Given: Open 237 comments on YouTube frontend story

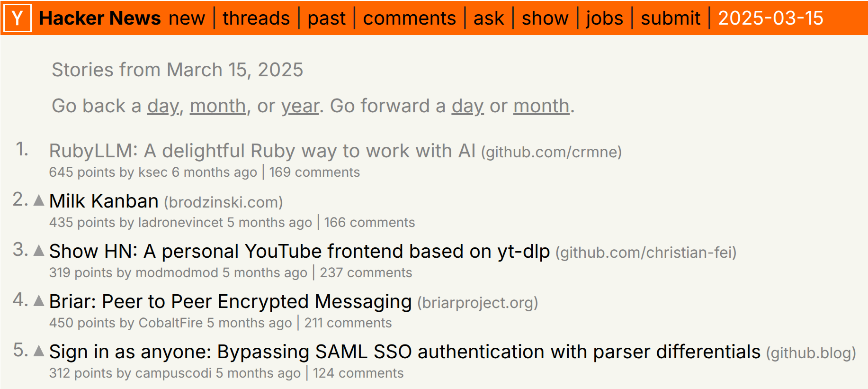Looking at the screenshot, I should coord(366,272).
